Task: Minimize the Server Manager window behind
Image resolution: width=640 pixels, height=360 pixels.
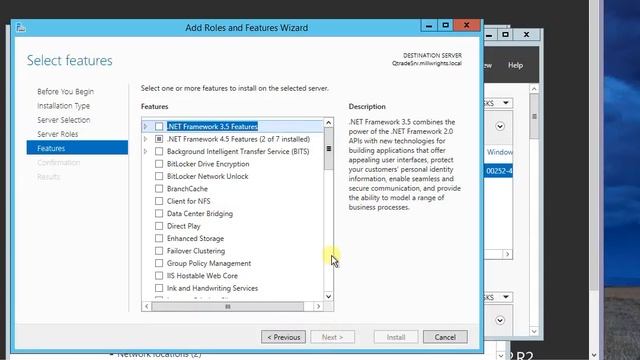Action: (x=490, y=35)
